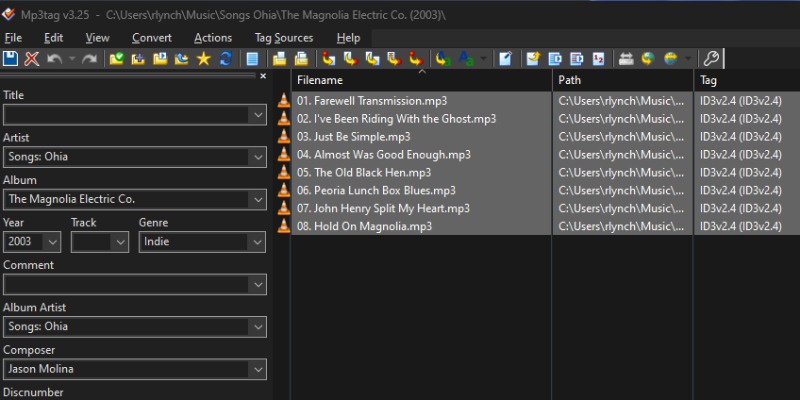The width and height of the screenshot is (800, 400).
Task: Expand the Track field dropdown
Action: coord(120,242)
